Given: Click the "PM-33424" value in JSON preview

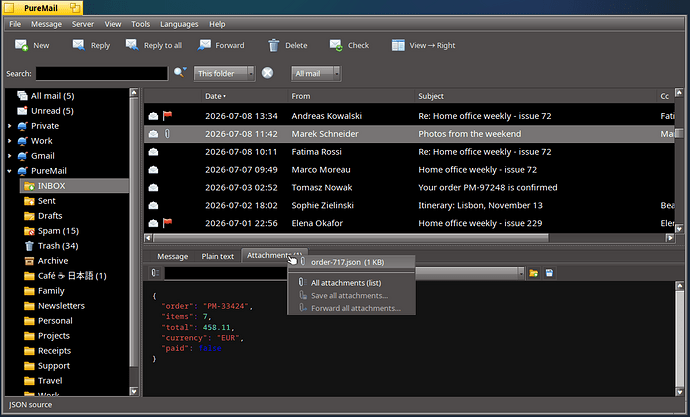Looking at the screenshot, I should tap(225, 306).
